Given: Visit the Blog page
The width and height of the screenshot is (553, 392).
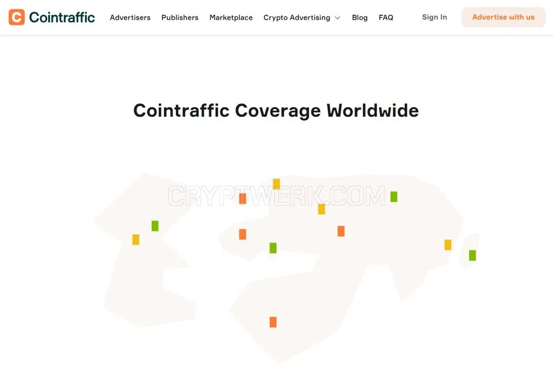Looking at the screenshot, I should click(360, 17).
